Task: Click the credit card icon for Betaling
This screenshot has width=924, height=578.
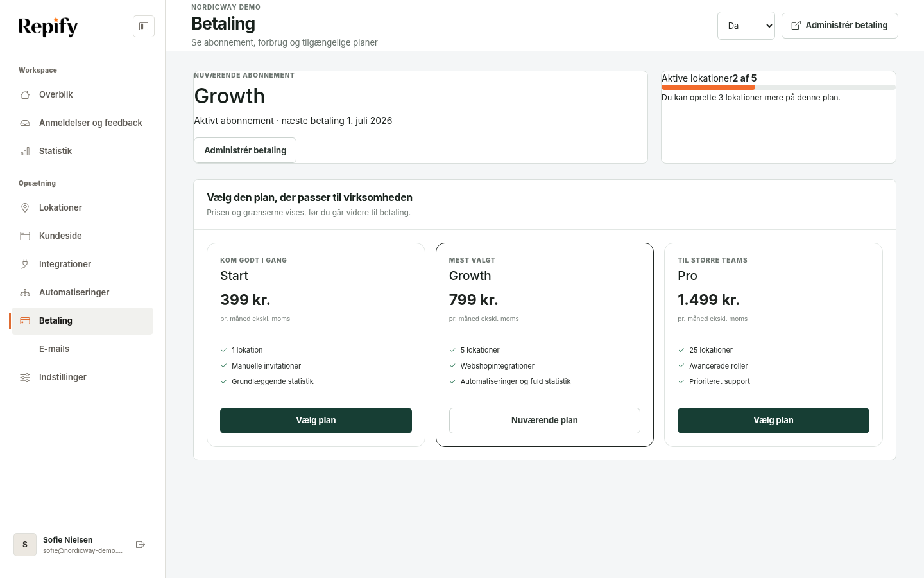Action: coord(25,320)
